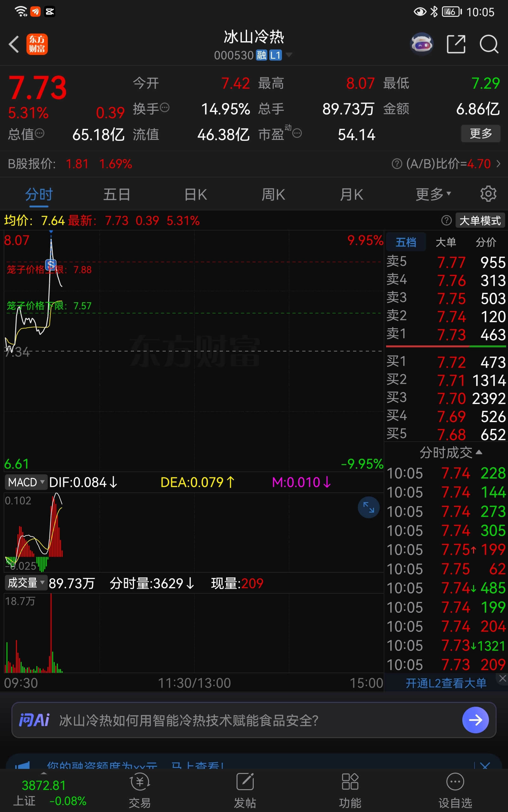The width and height of the screenshot is (508, 812).
Task: Switch to the 五日 tab
Action: (x=117, y=194)
